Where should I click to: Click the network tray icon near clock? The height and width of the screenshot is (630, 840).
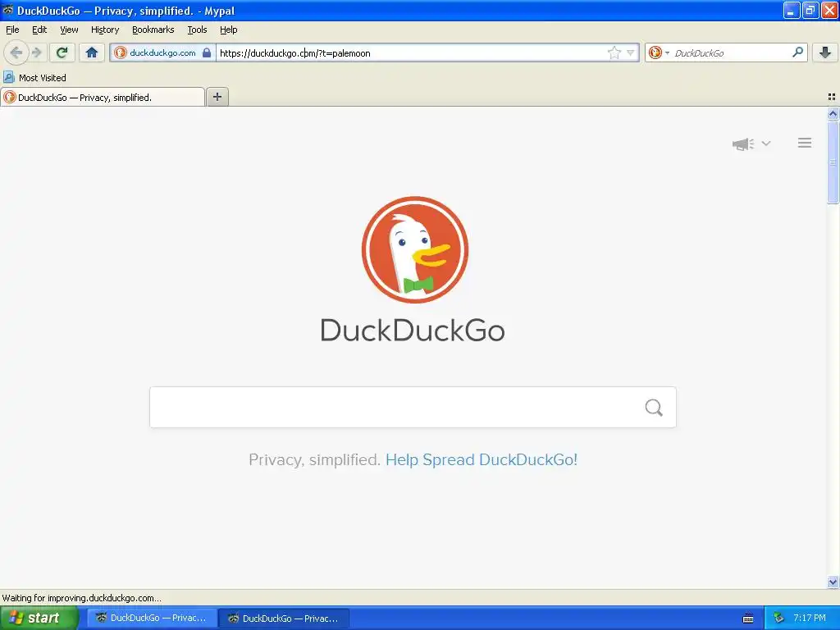[778, 618]
